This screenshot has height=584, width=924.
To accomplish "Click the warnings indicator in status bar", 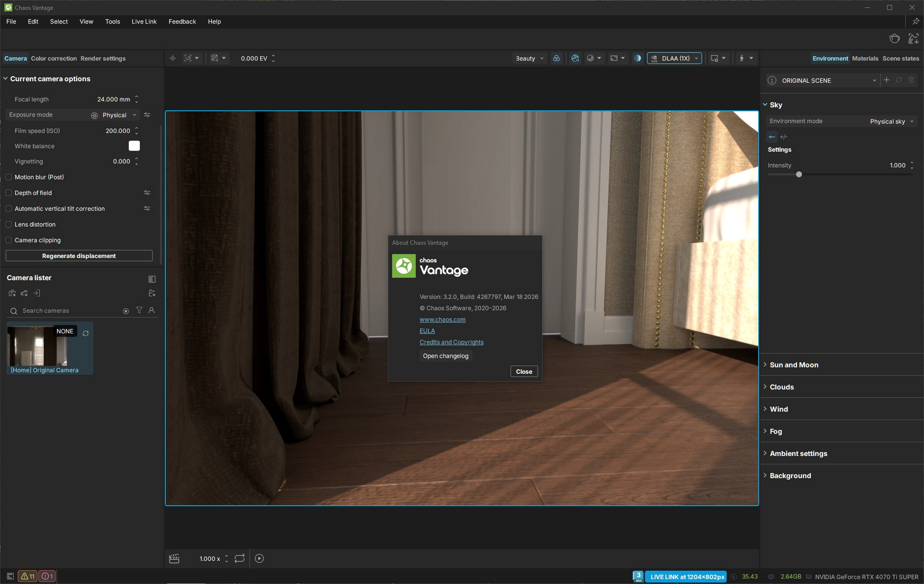I will pos(28,576).
